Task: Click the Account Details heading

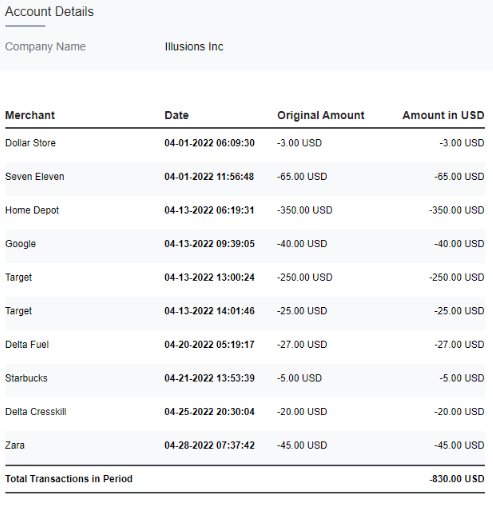Action: pos(49,12)
